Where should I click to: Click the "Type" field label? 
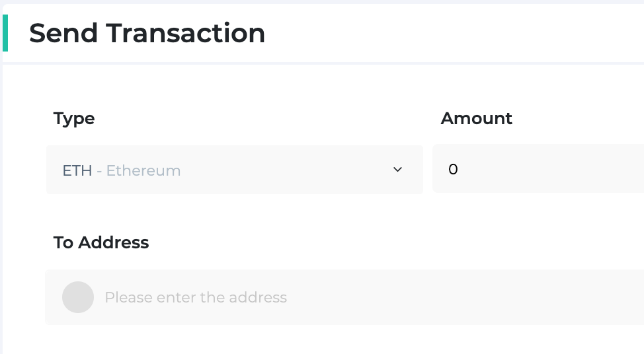click(x=74, y=119)
